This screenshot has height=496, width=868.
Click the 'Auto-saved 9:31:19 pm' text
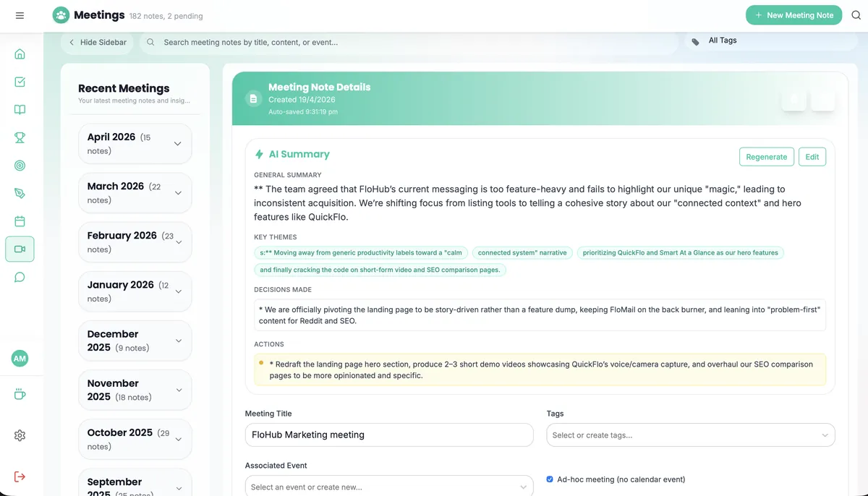pos(303,112)
